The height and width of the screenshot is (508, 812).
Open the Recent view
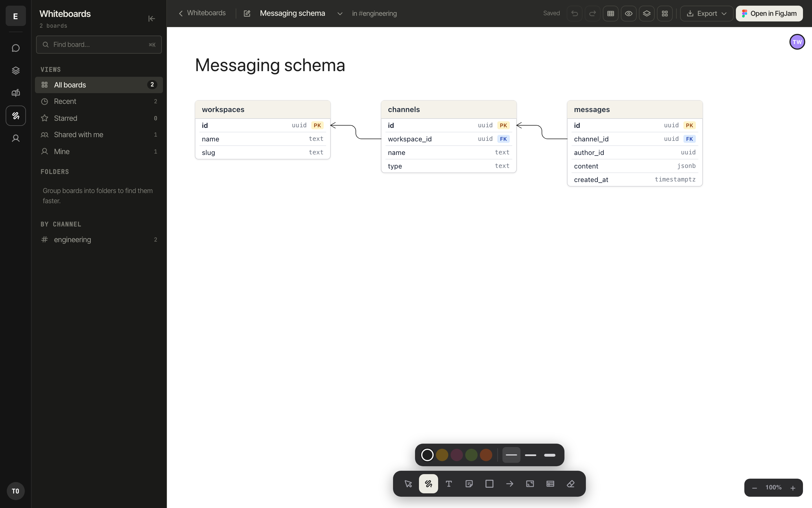click(x=99, y=102)
